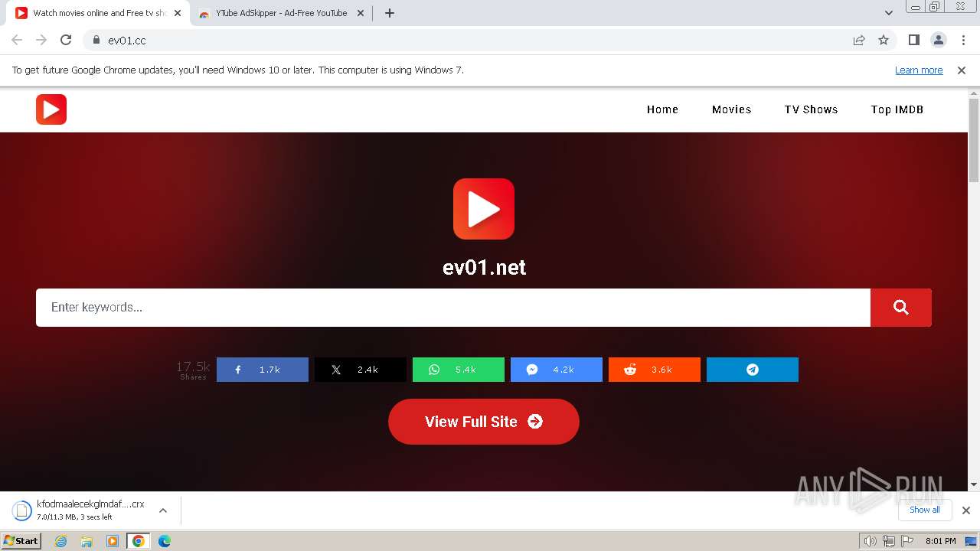Share on WhatsApp (5.4k)
Viewport: 980px width, 551px height.
(x=459, y=370)
